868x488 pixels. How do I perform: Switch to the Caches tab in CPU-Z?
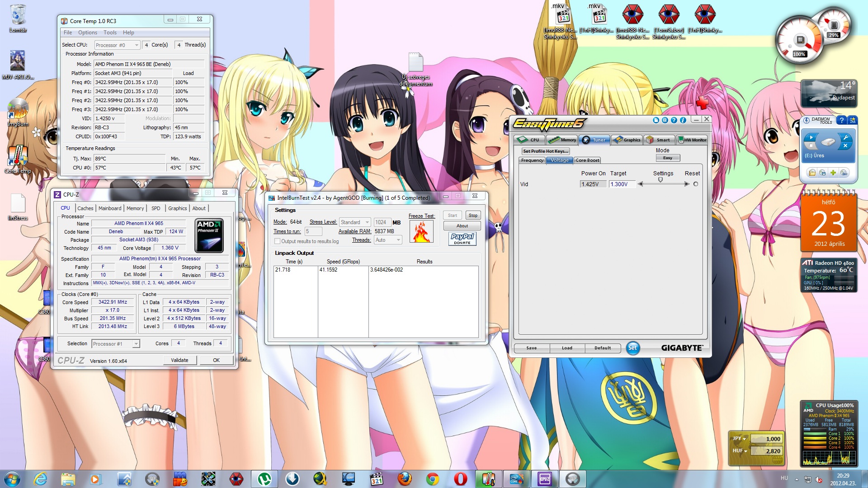click(x=85, y=208)
